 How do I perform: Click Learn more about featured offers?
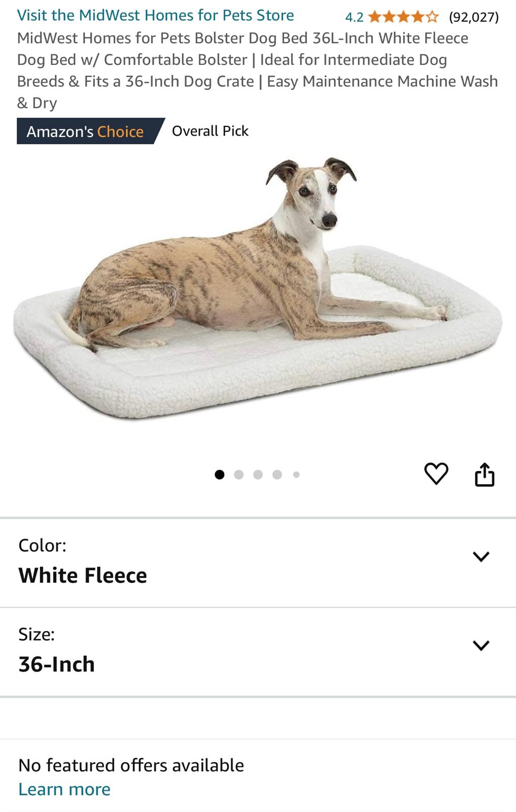click(x=64, y=789)
